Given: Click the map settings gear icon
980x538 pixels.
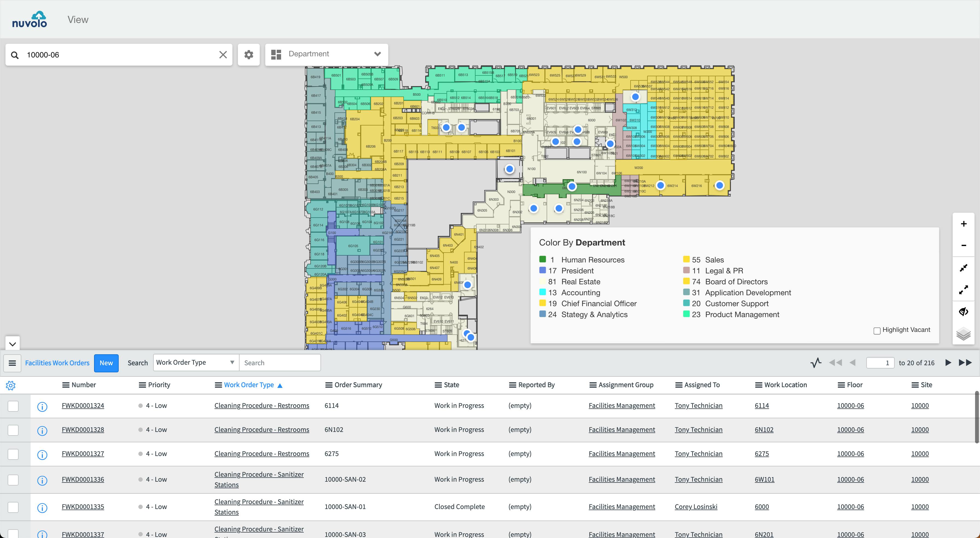Looking at the screenshot, I should pyautogui.click(x=249, y=54).
